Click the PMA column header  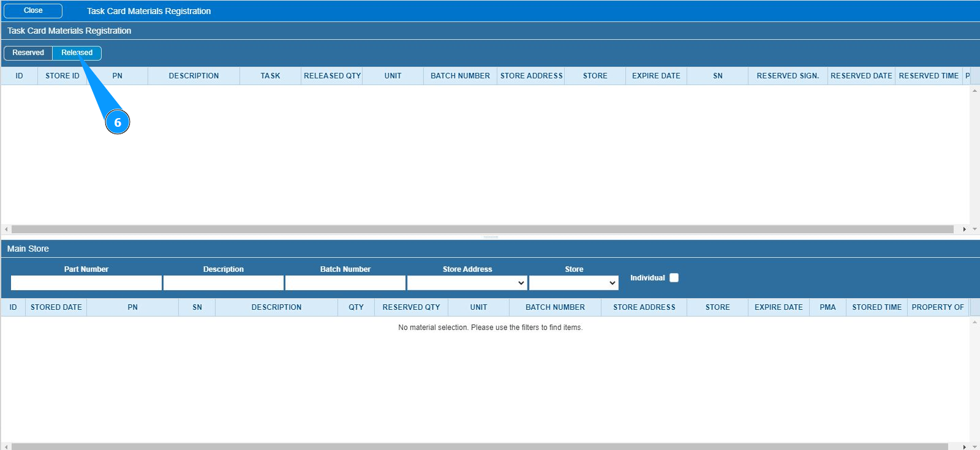[828, 307]
